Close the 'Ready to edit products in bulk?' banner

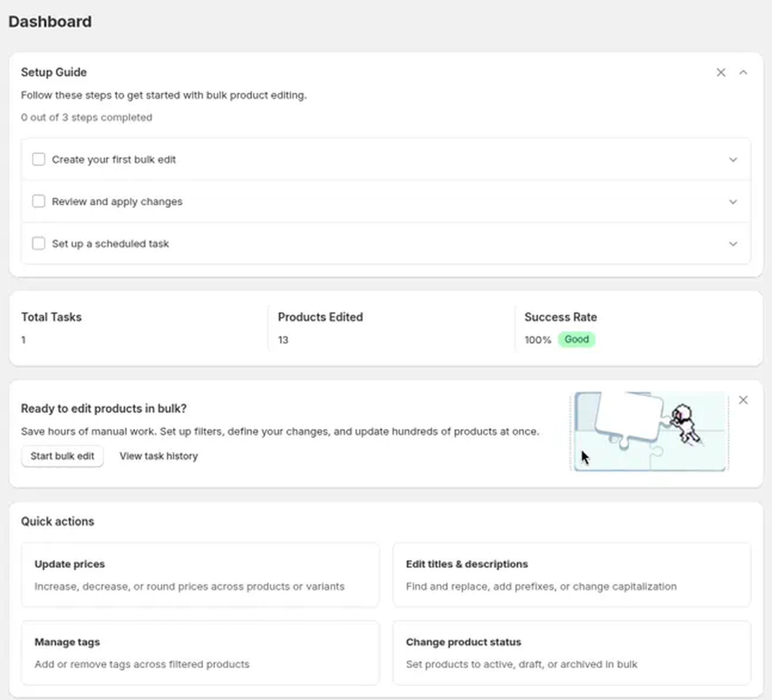743,400
